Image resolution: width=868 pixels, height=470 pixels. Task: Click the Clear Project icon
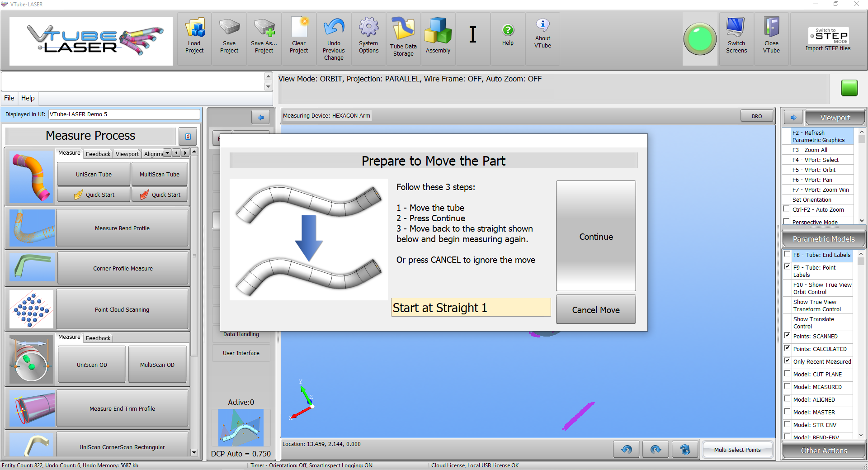[x=299, y=38]
